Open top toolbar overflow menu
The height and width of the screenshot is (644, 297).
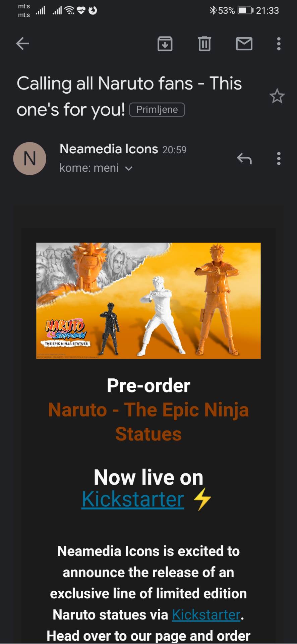pyautogui.click(x=279, y=44)
